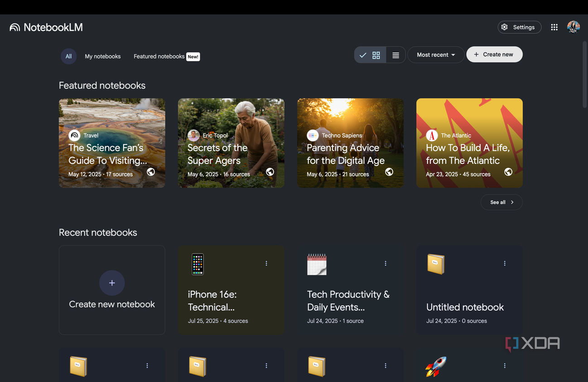Open more options for Tech Productivity notebook
This screenshot has height=382, width=588.
(x=386, y=263)
